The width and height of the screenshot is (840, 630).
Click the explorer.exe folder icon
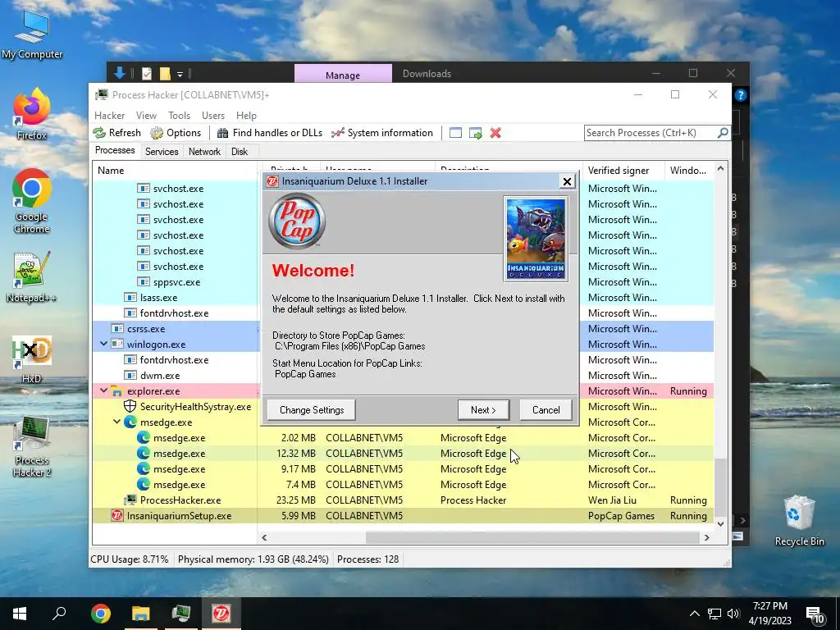tap(116, 391)
